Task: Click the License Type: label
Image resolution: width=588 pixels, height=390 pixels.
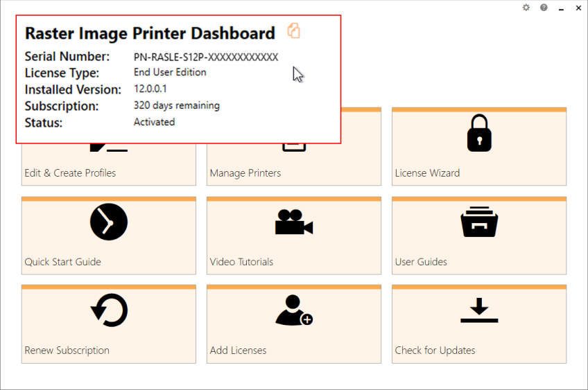Action: pos(62,73)
